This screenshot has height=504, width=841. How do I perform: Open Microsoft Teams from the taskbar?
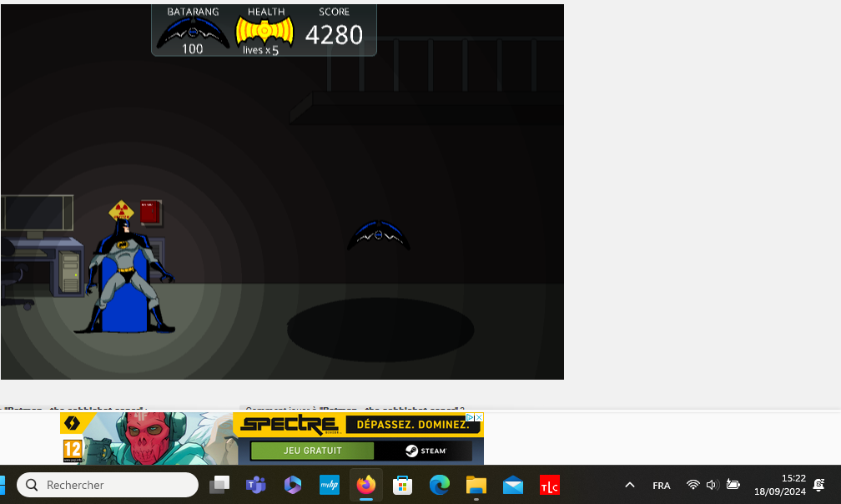click(255, 485)
